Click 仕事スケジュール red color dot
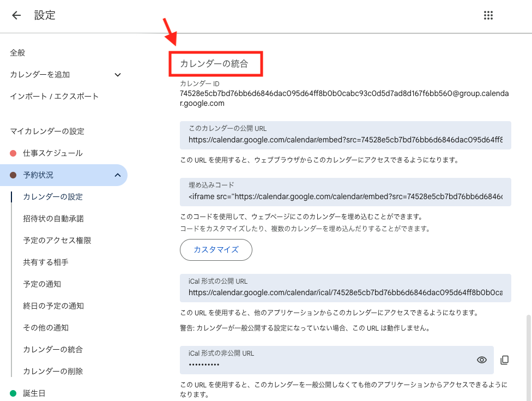 (x=13, y=153)
